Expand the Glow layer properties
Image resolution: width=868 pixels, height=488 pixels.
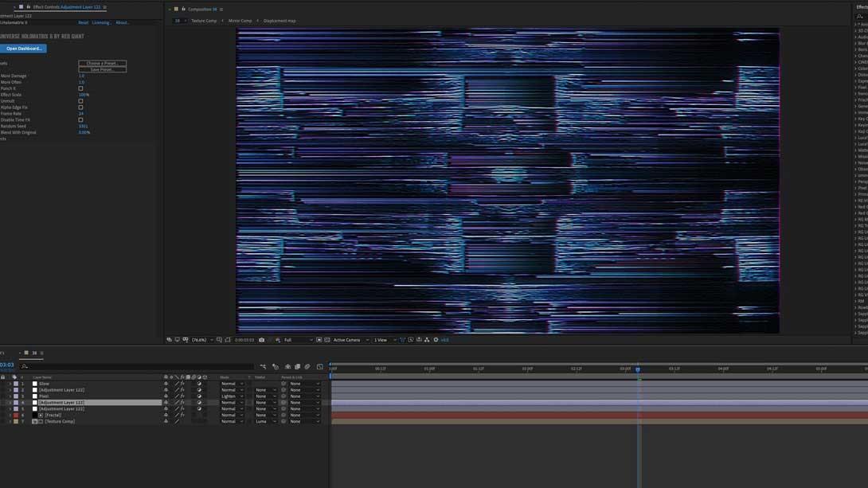pos(10,384)
